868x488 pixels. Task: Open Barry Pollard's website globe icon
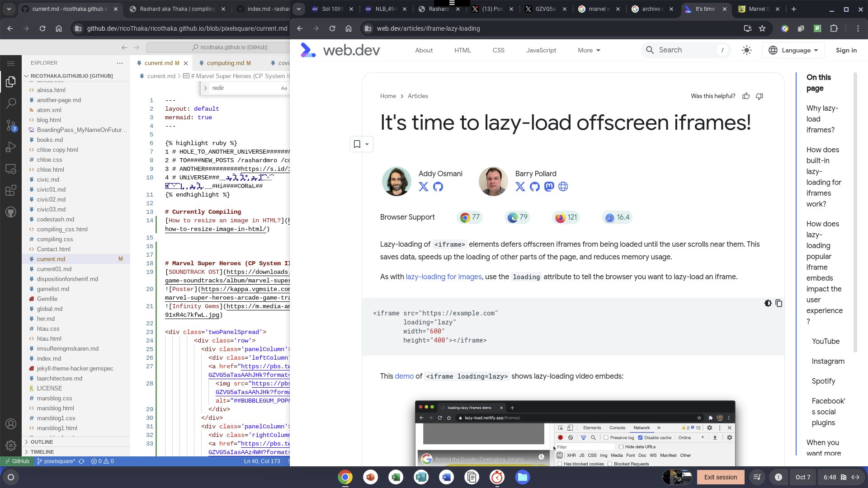coord(563,187)
